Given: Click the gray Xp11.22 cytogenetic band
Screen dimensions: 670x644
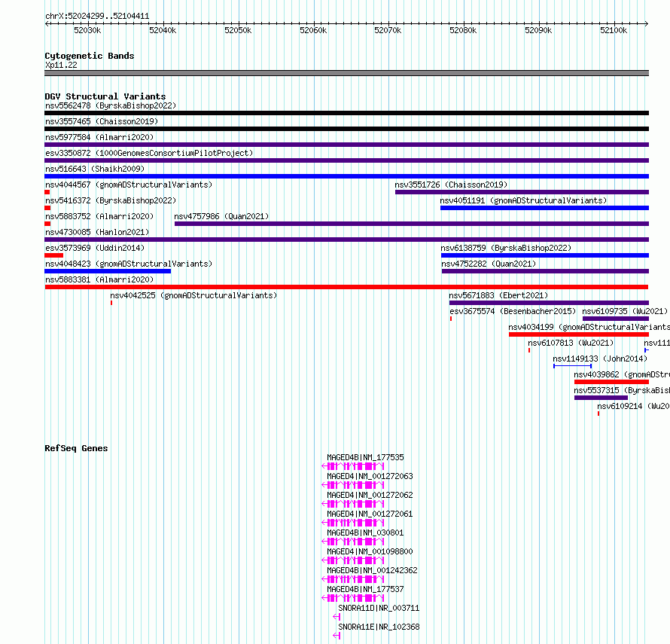Looking at the screenshot, I should (x=346, y=73).
